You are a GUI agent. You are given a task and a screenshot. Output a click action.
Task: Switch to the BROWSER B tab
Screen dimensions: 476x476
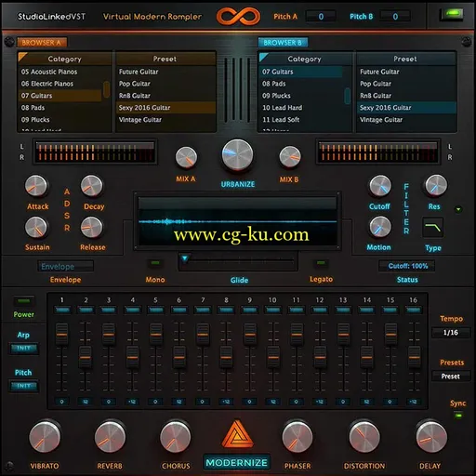(283, 43)
